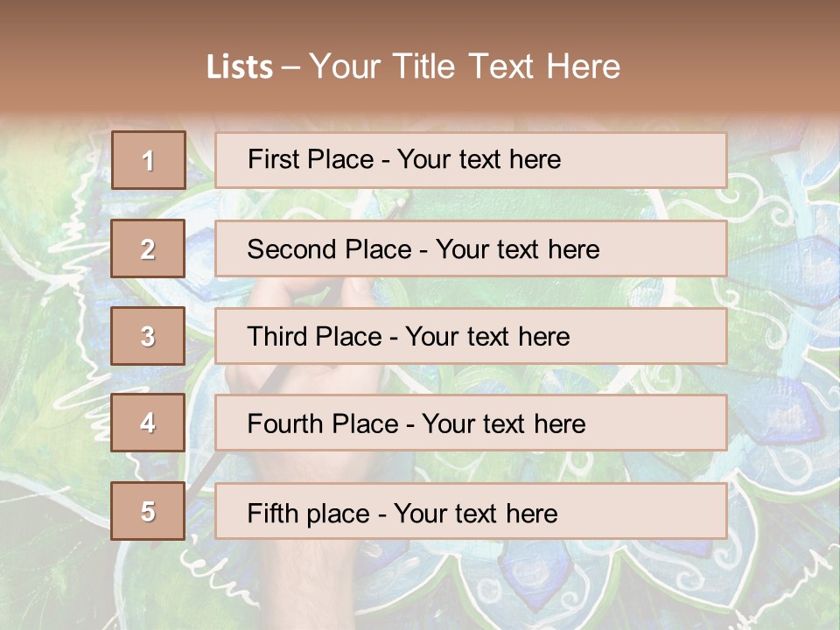Click the word 'First' in the list
Viewport: 840px width, 630px height.
pos(274,159)
